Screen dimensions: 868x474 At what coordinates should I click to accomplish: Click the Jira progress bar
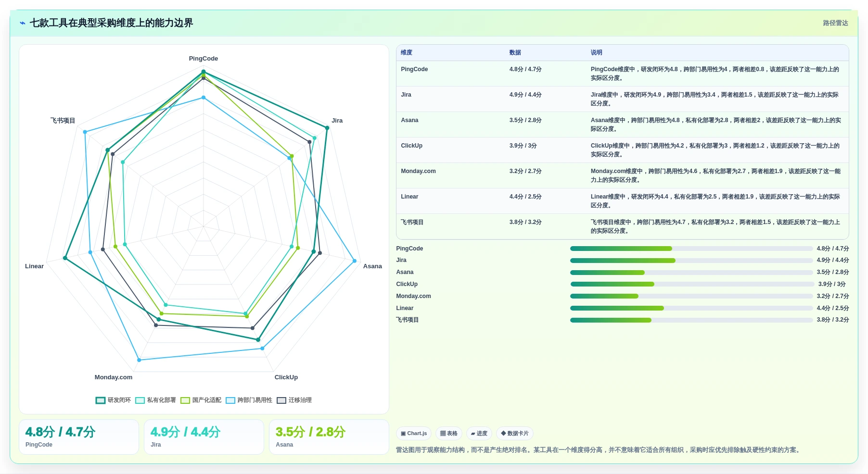pos(691,261)
